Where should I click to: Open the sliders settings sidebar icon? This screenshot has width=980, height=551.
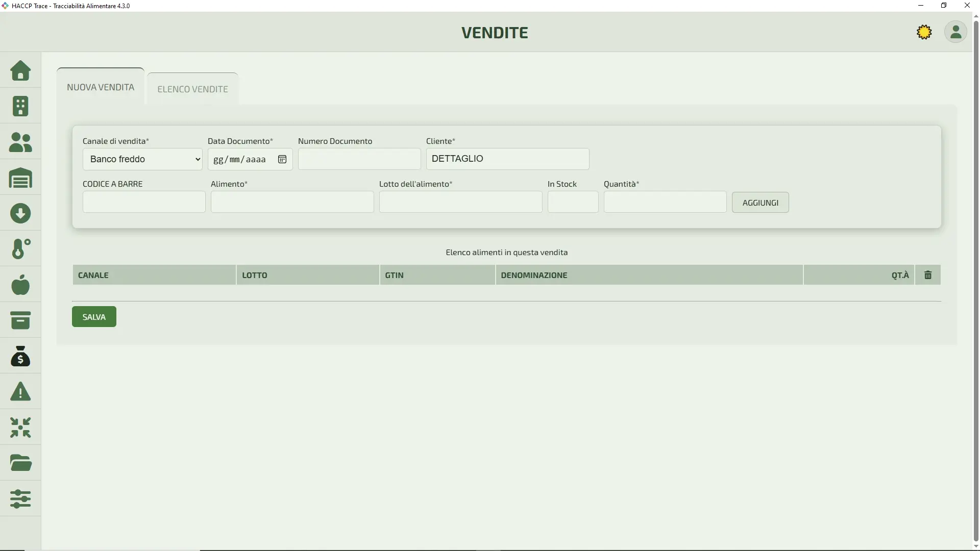[x=20, y=499]
